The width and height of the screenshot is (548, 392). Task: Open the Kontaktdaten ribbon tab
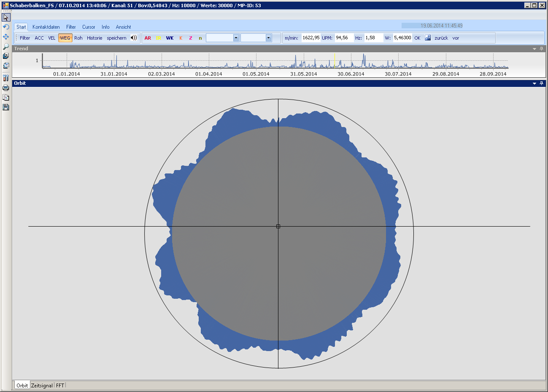(x=46, y=27)
